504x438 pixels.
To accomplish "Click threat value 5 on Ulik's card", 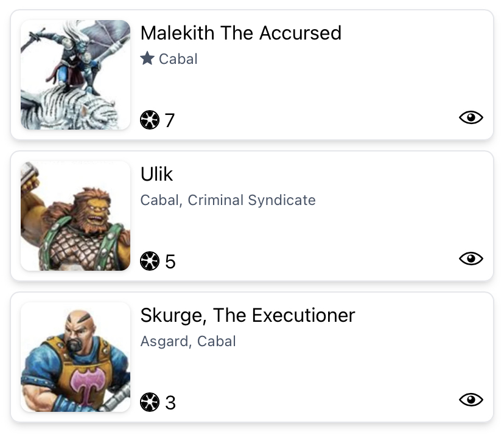I will pos(170,262).
